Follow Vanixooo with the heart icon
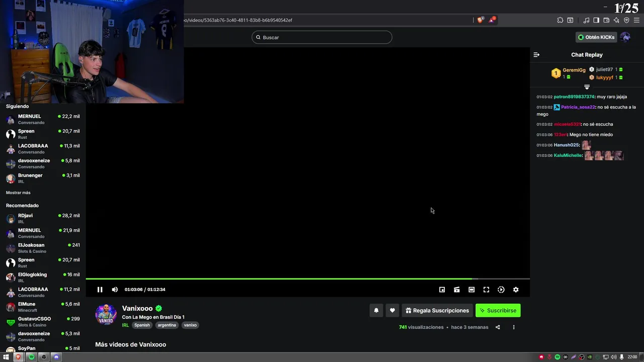The width and height of the screenshot is (644, 362). tap(392, 311)
